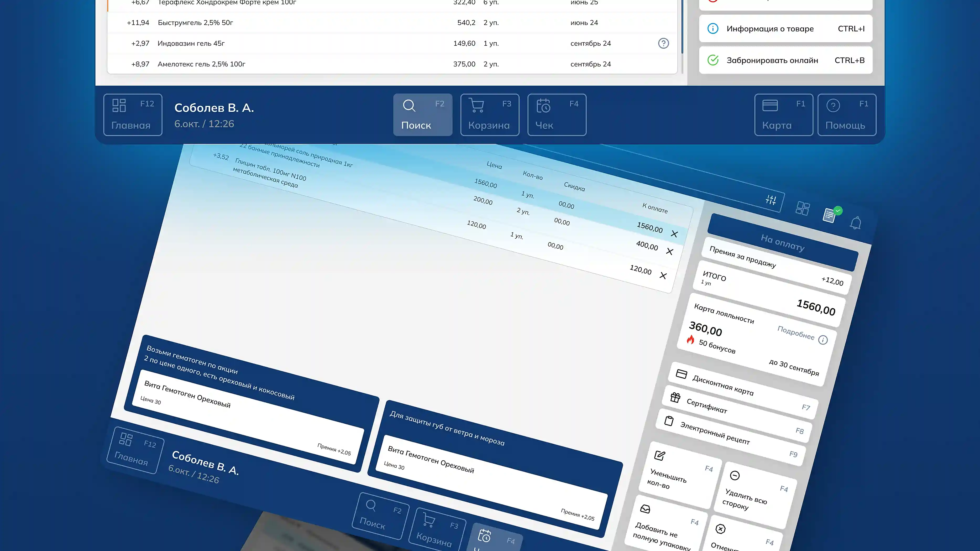
Task: Select Поиск tab in upper window
Action: (x=423, y=115)
